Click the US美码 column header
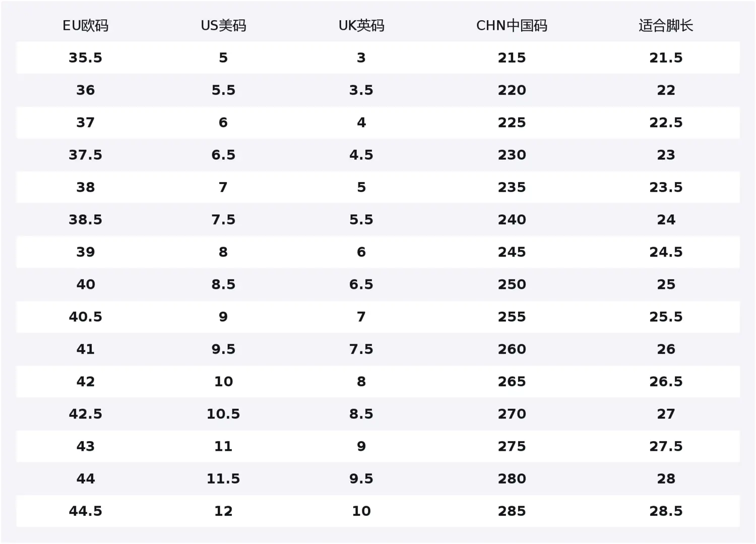Screen dimensions: 756x544 coord(223,26)
